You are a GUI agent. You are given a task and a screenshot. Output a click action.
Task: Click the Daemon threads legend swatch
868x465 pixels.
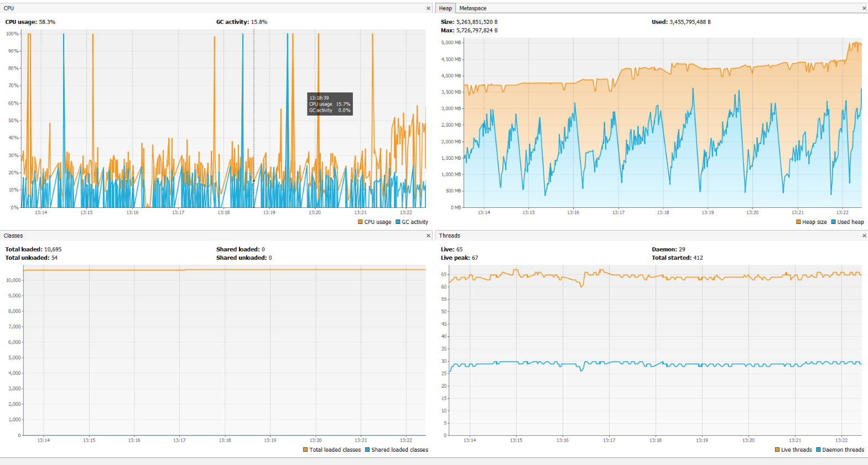coord(818,450)
